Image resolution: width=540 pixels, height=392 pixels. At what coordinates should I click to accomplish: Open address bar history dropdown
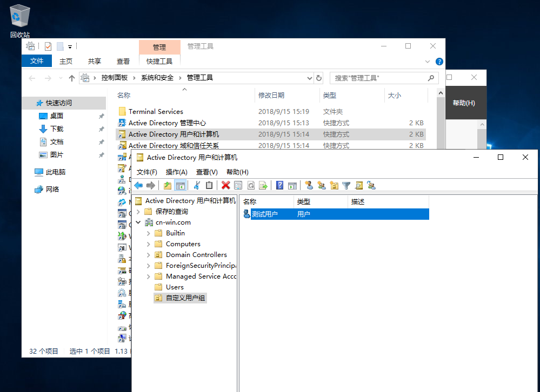[x=309, y=78]
